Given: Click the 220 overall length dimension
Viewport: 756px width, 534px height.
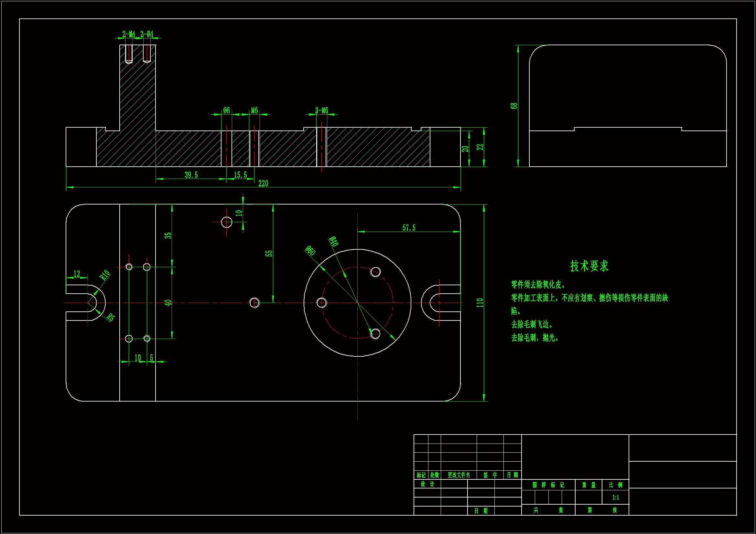Looking at the screenshot, I should pyautogui.click(x=263, y=183).
